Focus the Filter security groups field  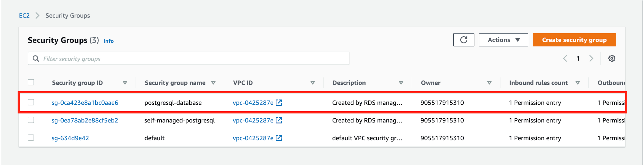click(x=189, y=59)
